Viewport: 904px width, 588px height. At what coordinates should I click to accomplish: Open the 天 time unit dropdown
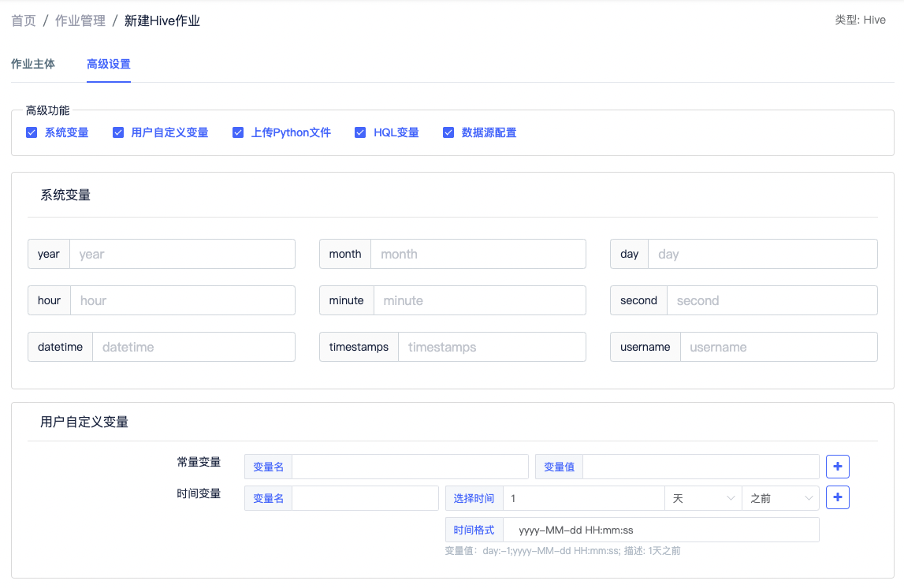703,498
